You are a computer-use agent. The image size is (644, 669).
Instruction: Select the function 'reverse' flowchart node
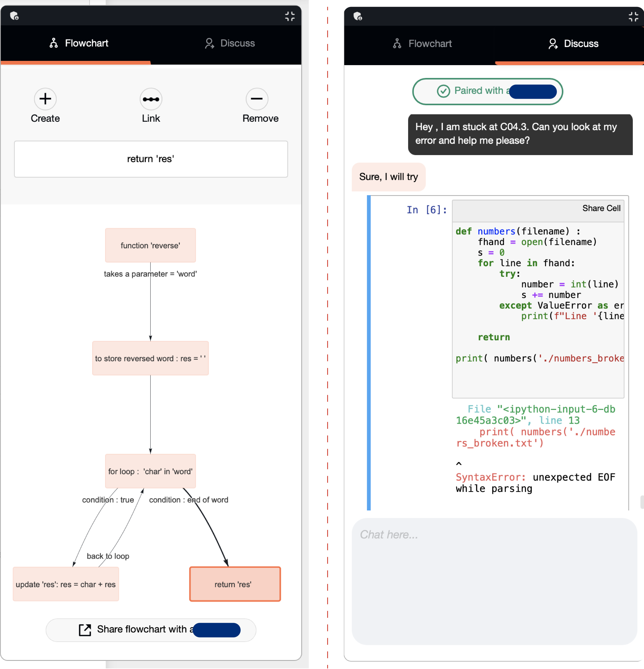pos(150,245)
